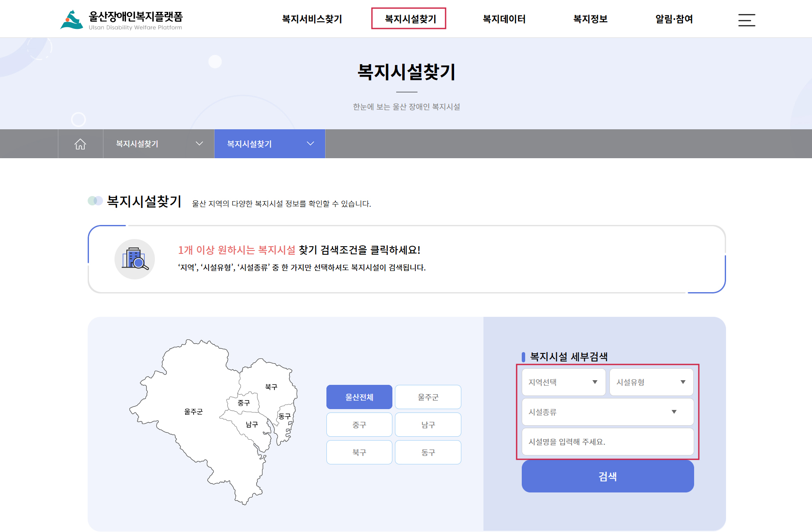Toggle the 중구 region filter button

tap(359, 425)
